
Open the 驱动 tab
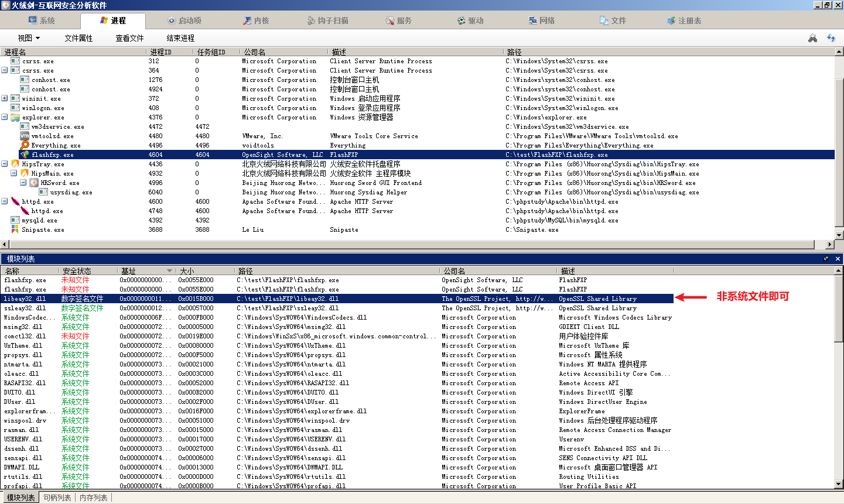[x=470, y=20]
